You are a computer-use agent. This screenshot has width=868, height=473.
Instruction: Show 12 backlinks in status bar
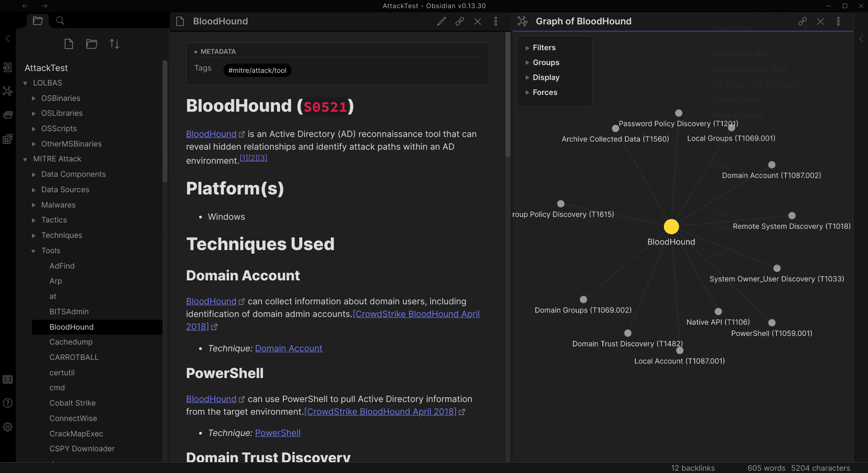click(693, 468)
